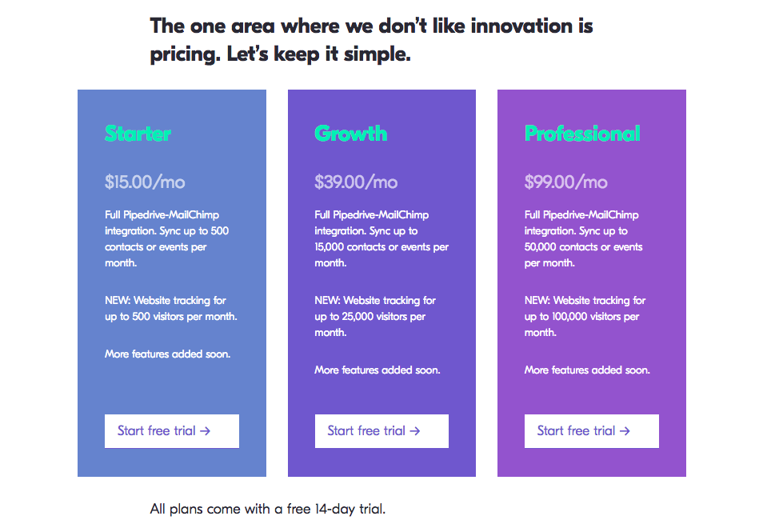Start the free trial for the Professional plan
The height and width of the screenshot is (532, 763).
click(591, 431)
